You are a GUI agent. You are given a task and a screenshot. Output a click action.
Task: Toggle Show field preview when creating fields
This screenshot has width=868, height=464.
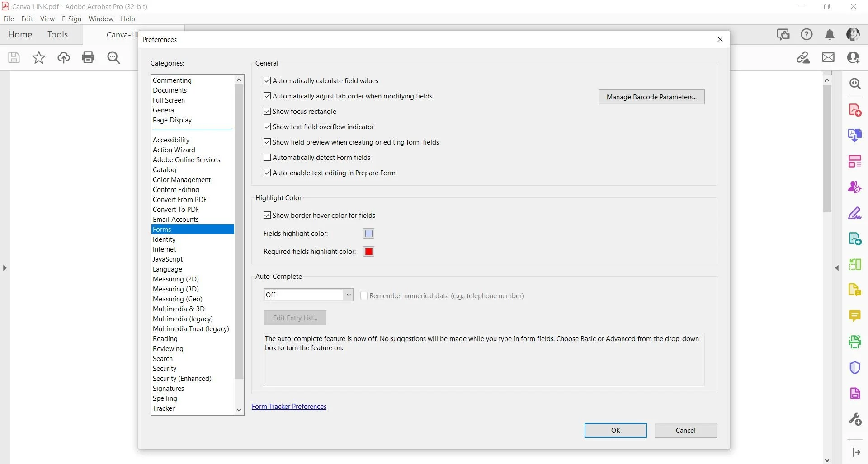click(267, 142)
